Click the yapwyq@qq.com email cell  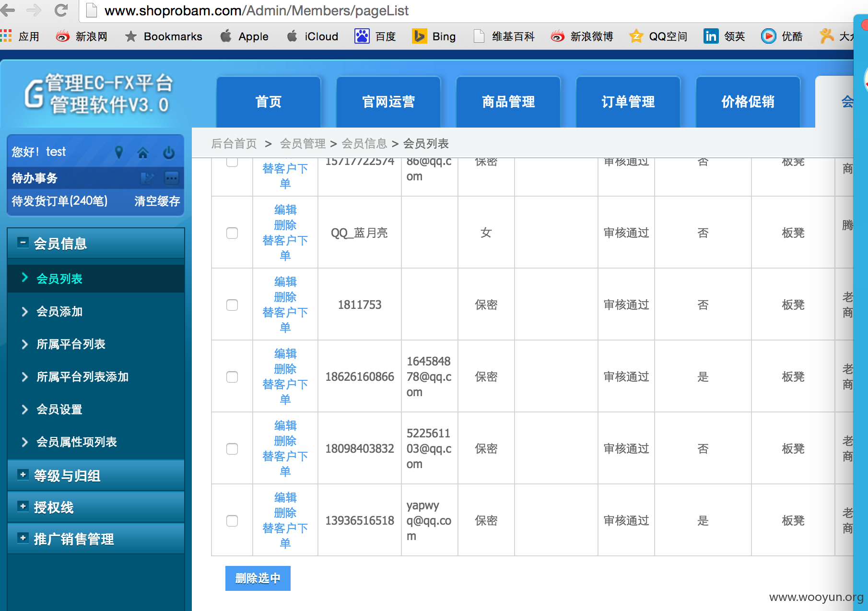coord(429,521)
